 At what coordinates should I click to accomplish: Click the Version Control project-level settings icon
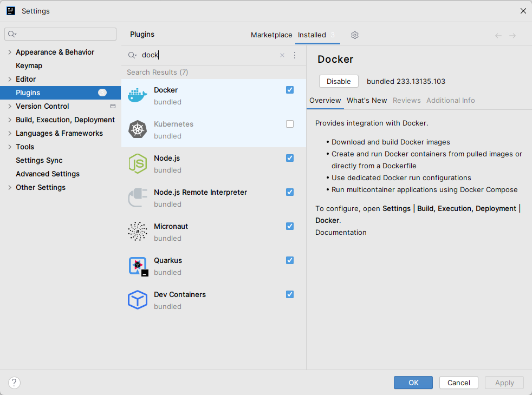(x=113, y=107)
